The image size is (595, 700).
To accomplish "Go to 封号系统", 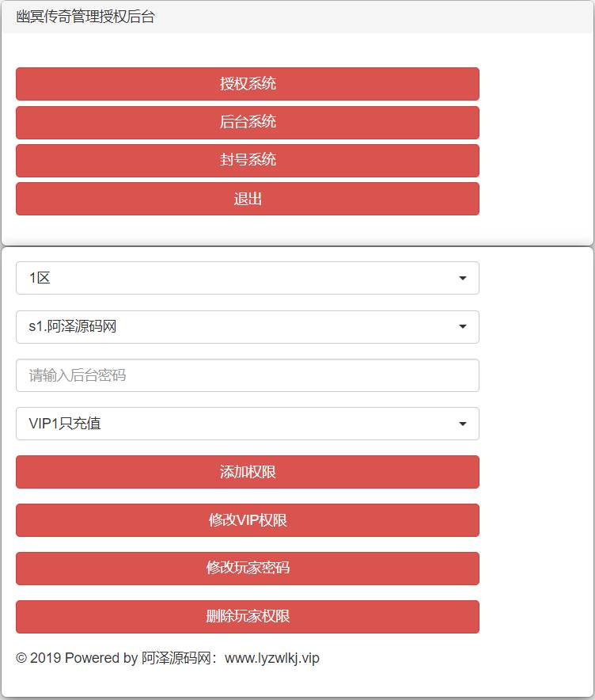I will point(248,160).
